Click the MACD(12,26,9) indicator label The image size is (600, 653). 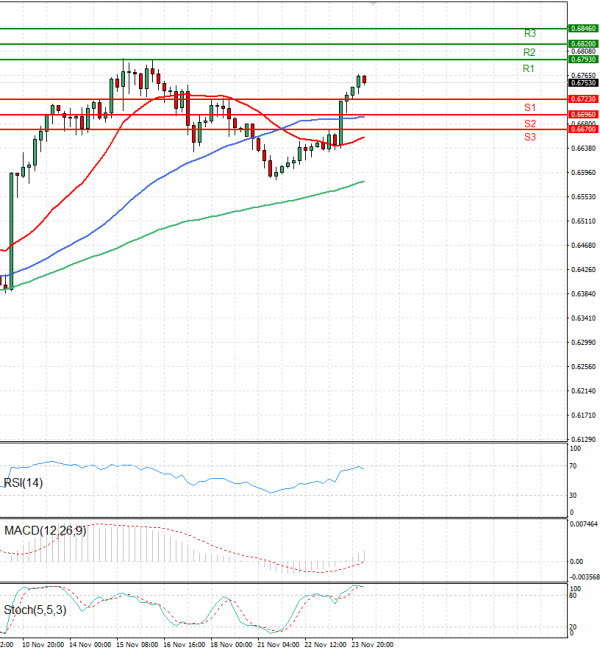[45, 531]
